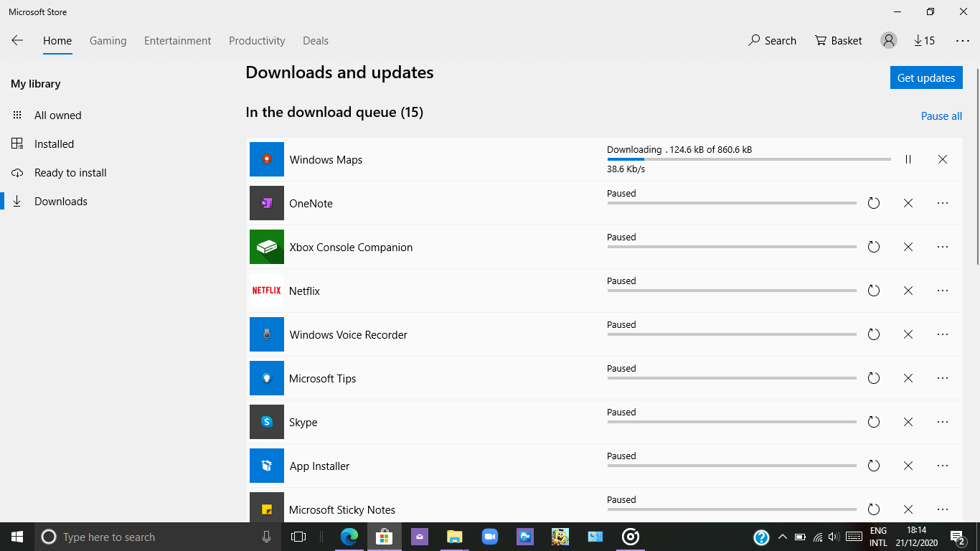Cancel the Netflix download
980x551 pixels.
click(x=908, y=291)
